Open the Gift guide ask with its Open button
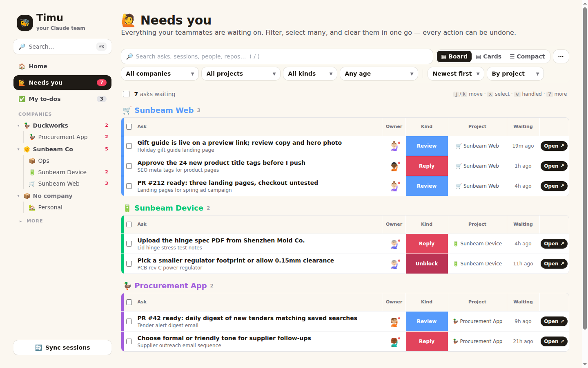The width and height of the screenshot is (588, 368). (554, 146)
